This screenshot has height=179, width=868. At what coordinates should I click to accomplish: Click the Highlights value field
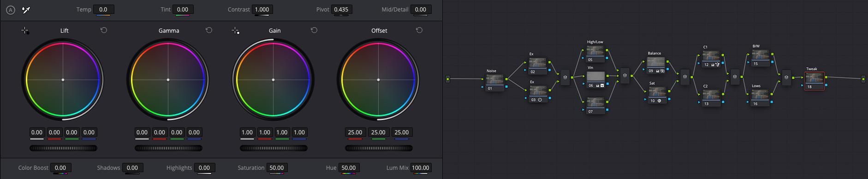coord(204,168)
